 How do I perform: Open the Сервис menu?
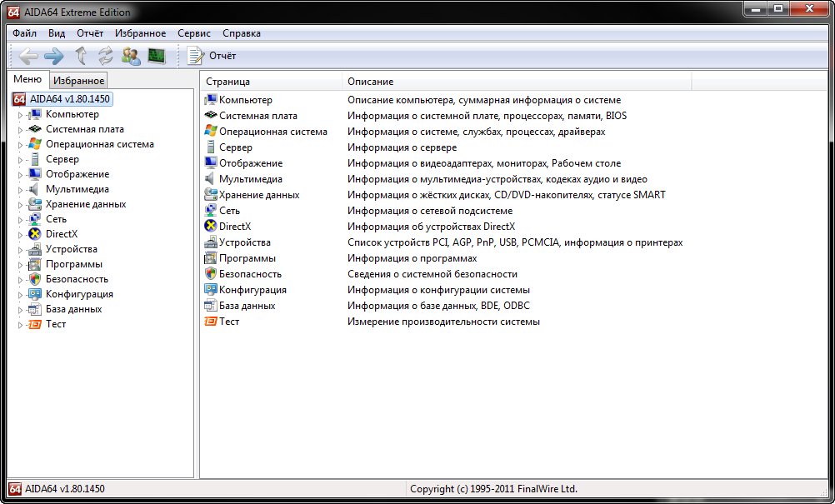coord(194,33)
